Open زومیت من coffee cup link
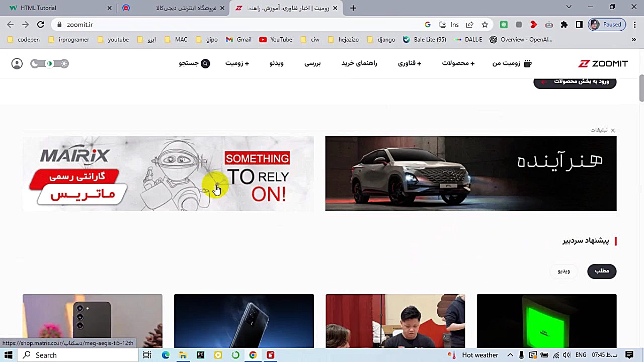Screen dimensions: 644x362 click(512, 63)
